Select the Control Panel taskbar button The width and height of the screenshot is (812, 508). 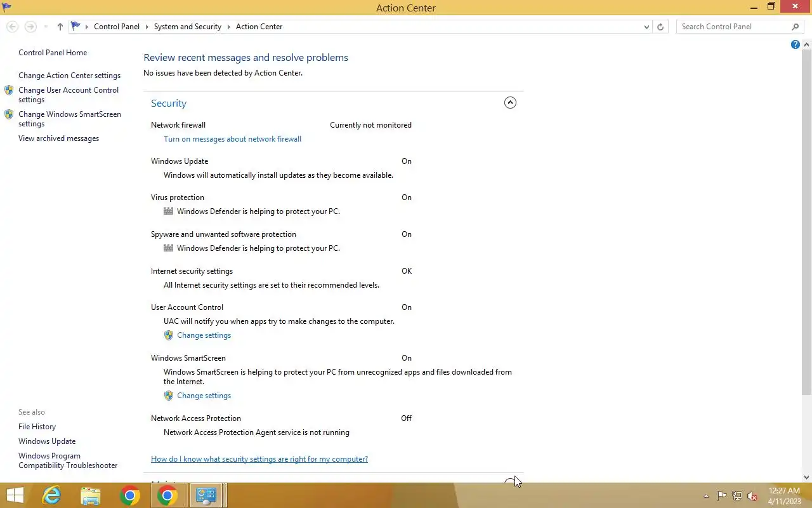pyautogui.click(x=206, y=495)
